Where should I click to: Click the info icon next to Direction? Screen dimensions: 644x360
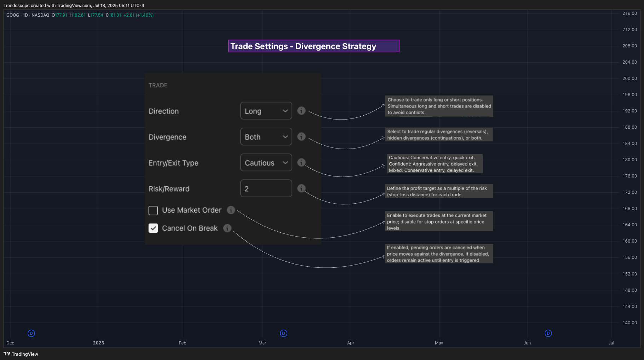pos(301,111)
